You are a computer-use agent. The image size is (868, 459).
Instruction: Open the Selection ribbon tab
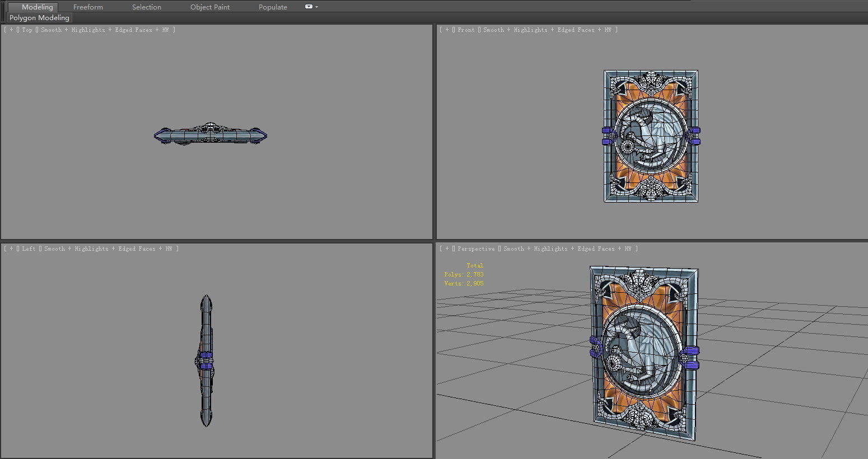(147, 7)
